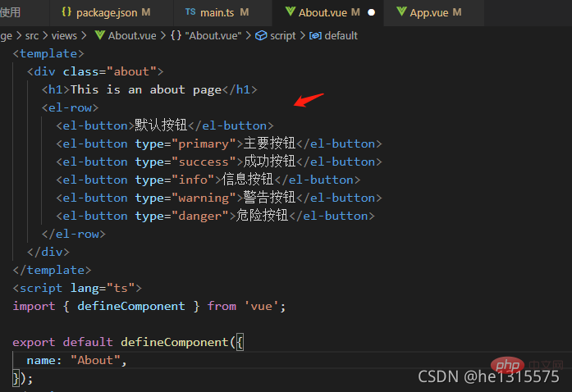Image resolution: width=572 pixels, height=392 pixels.
Task: Click the h1 "This is an about page" line
Action: [x=149, y=89]
